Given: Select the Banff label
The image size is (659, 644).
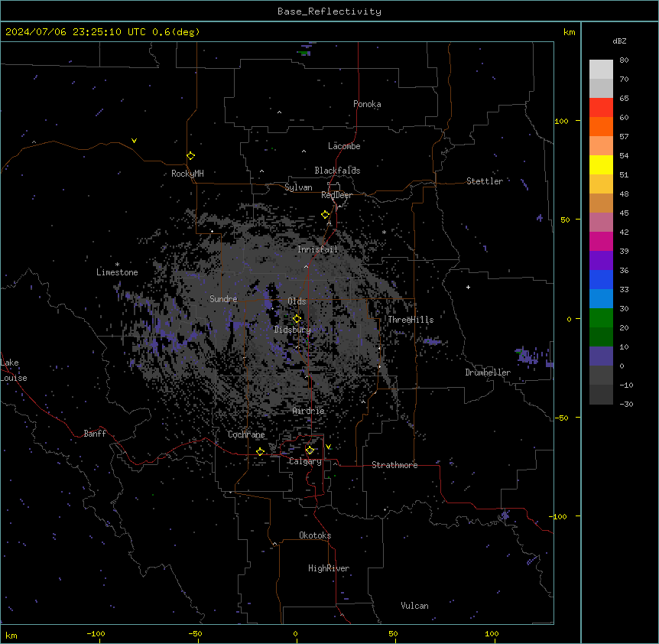Looking at the screenshot, I should (95, 434).
